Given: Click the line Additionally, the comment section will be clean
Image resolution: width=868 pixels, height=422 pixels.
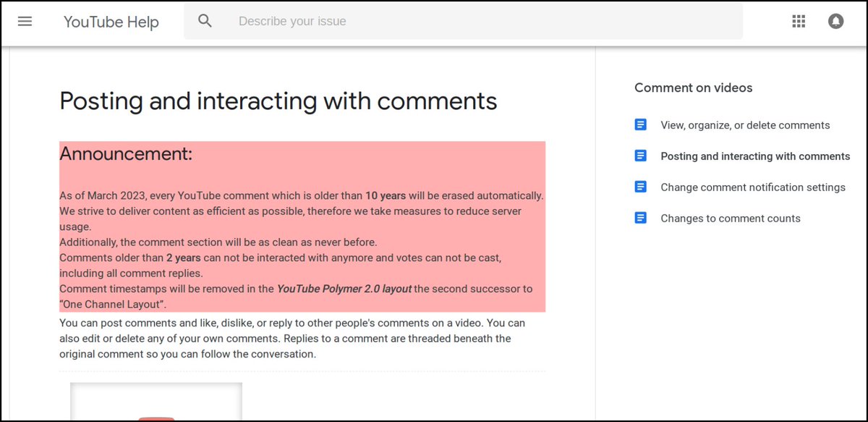Looking at the screenshot, I should pyautogui.click(x=218, y=242).
